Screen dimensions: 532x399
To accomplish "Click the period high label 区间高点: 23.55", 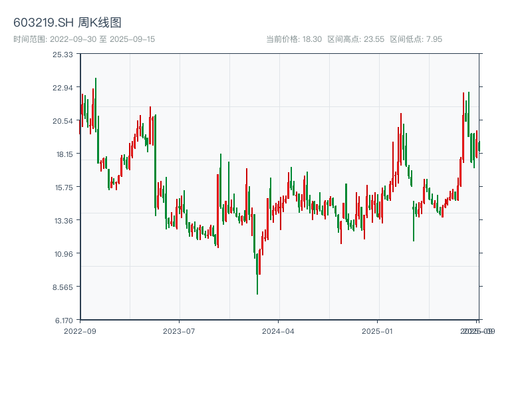I will point(356,39).
